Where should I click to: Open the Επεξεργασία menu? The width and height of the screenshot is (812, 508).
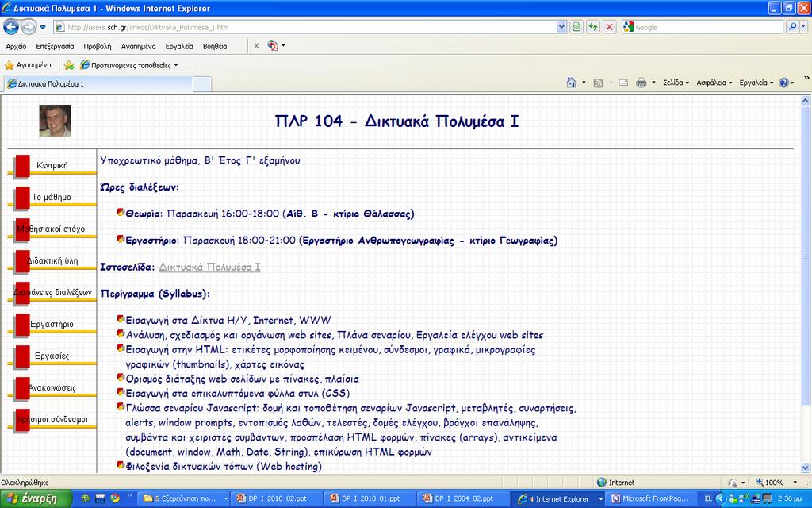pos(55,46)
